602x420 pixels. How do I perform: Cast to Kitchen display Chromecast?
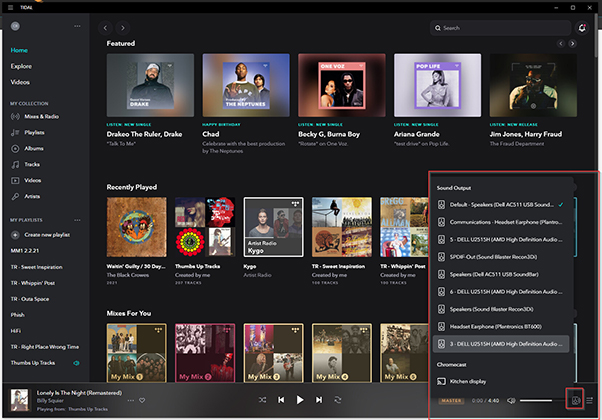pos(501,382)
